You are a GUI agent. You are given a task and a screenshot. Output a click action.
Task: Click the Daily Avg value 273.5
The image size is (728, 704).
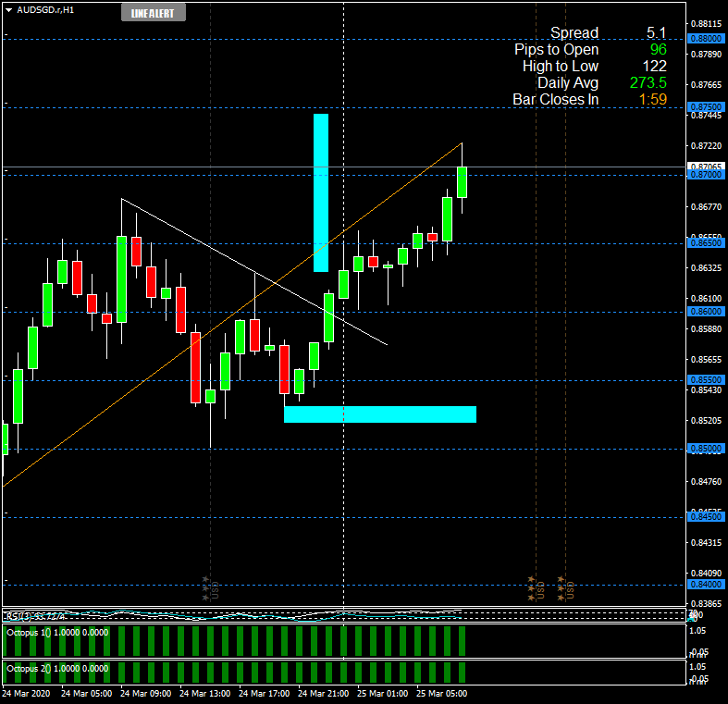point(648,82)
